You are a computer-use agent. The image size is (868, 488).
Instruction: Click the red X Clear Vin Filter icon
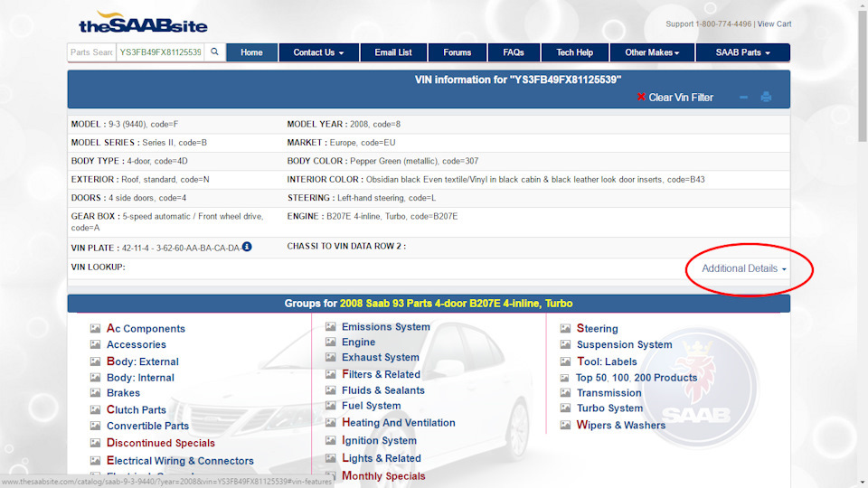[641, 97]
